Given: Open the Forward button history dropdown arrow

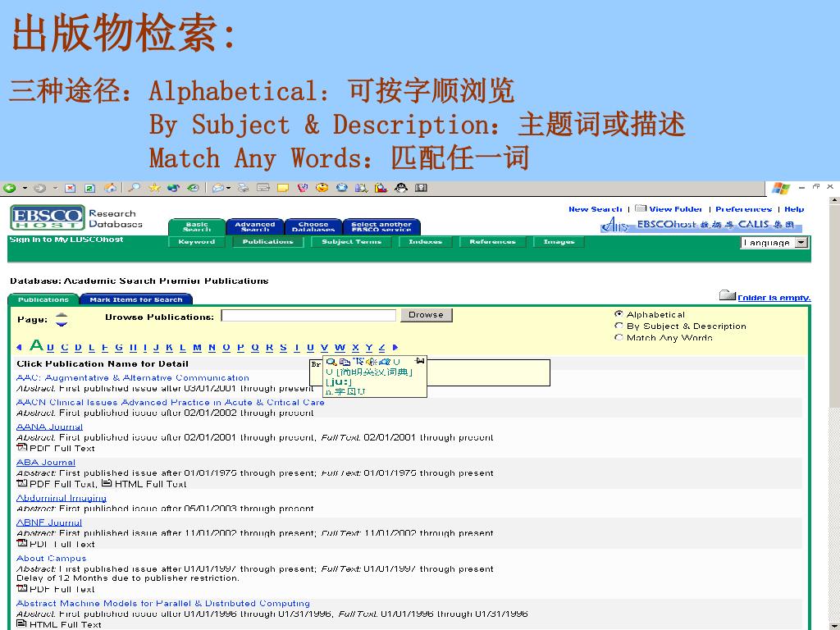Looking at the screenshot, I should [55, 188].
